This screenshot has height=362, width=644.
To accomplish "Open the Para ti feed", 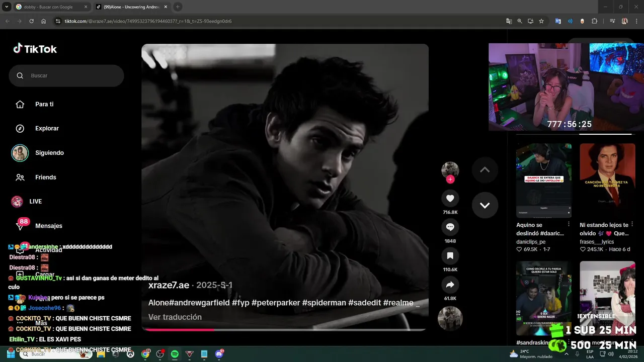I will coord(44,104).
